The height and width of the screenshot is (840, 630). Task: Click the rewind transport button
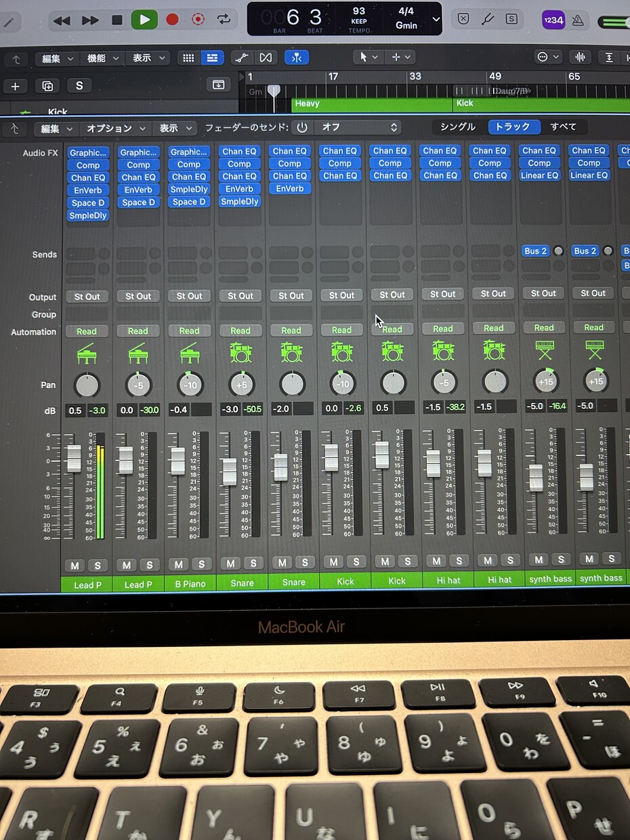(62, 20)
